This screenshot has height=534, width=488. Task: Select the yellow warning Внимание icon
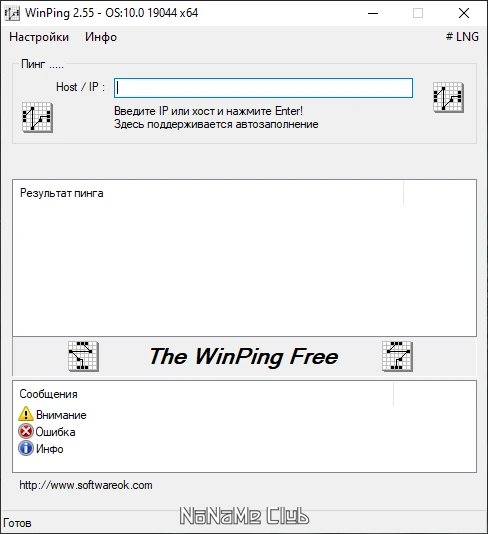26,414
